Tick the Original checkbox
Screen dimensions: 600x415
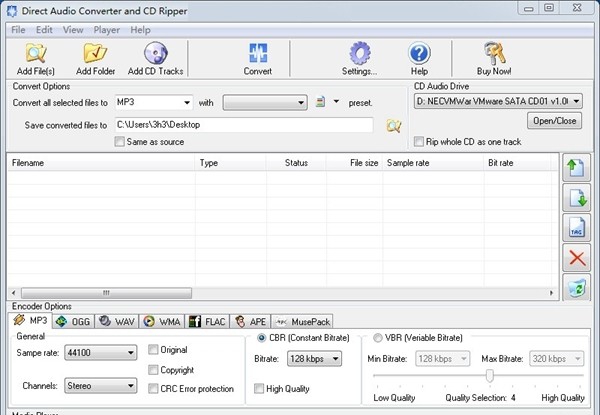pyautogui.click(x=153, y=350)
